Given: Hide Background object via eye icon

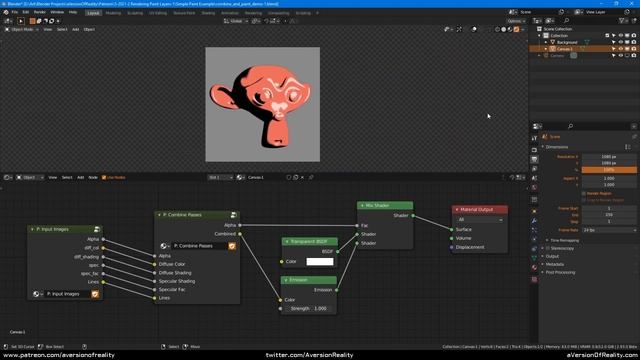Looking at the screenshot, I should (620, 42).
